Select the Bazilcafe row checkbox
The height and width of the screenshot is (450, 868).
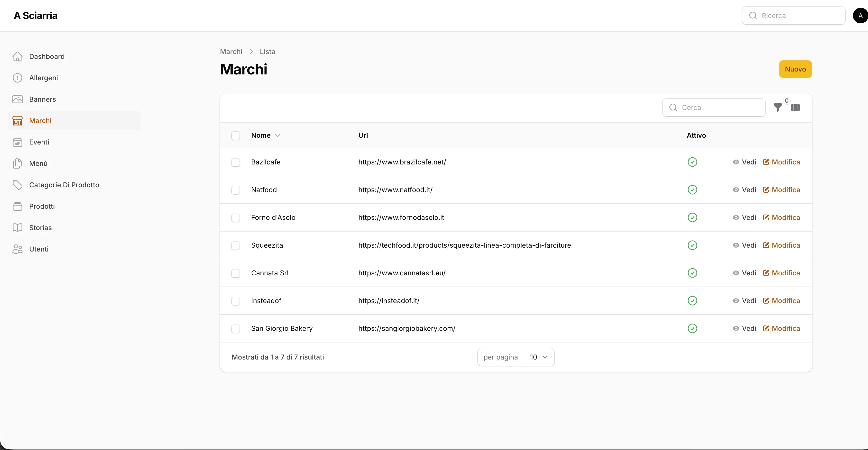coord(236,162)
